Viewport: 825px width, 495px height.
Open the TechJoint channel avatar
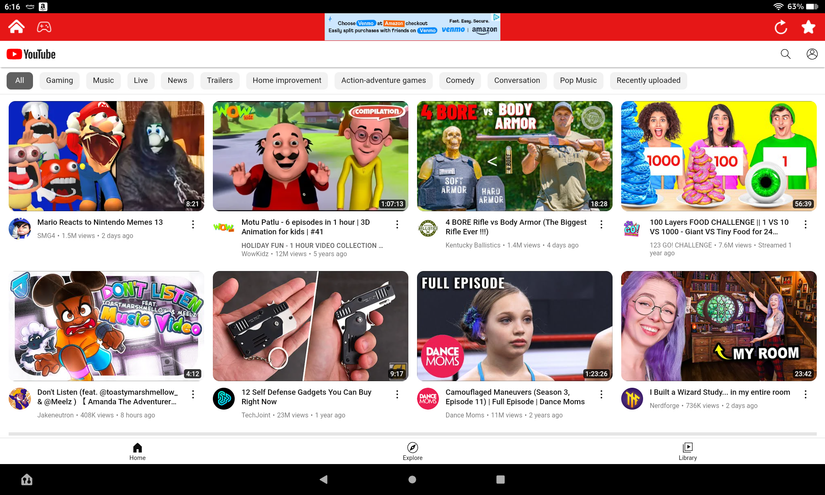point(224,398)
